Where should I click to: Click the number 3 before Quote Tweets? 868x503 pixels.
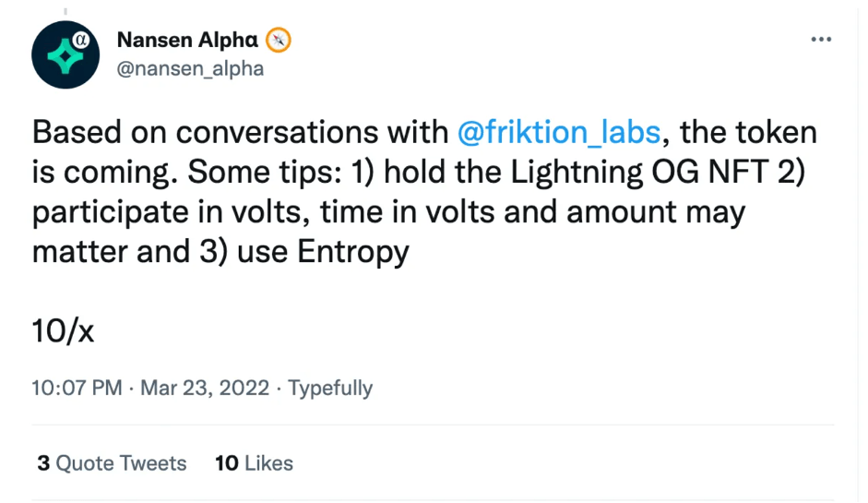pyautogui.click(x=43, y=462)
